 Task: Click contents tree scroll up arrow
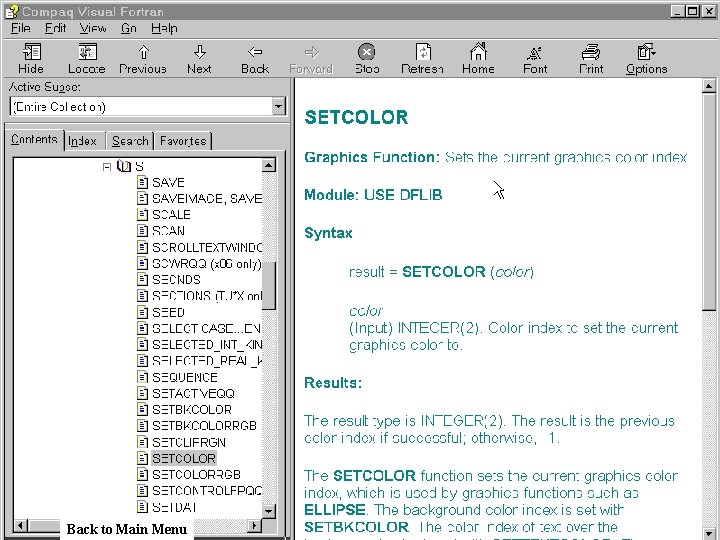pos(269,165)
